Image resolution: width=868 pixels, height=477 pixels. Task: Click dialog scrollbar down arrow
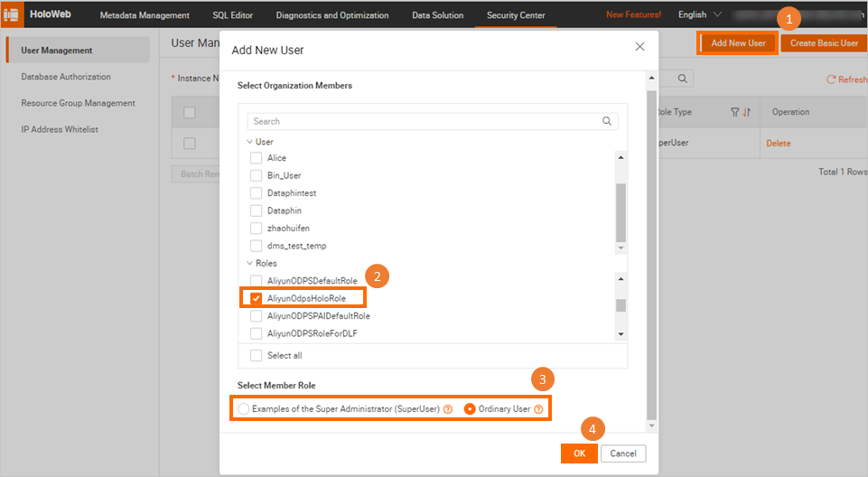(651, 426)
